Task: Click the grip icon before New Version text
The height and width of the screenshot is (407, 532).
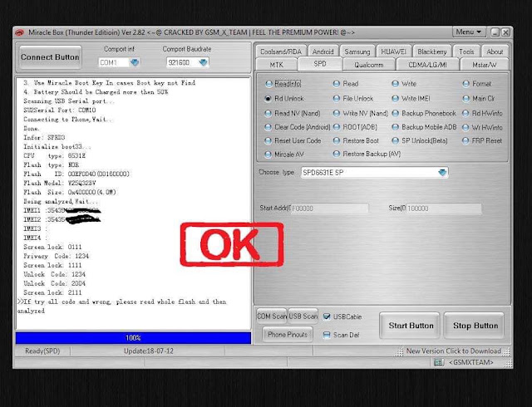Action: coord(399,351)
